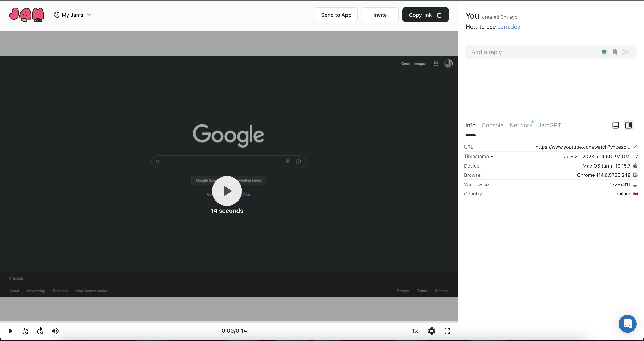Mute the video volume

(x=55, y=331)
